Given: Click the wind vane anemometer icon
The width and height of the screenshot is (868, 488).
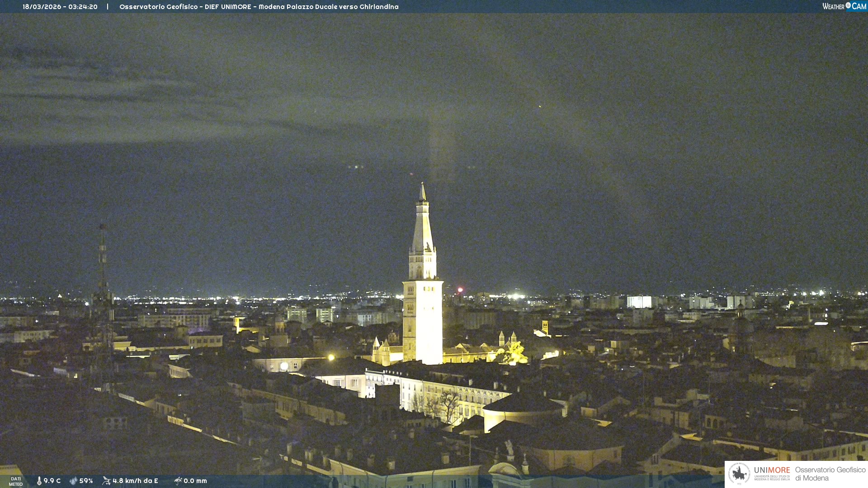Looking at the screenshot, I should pyautogui.click(x=106, y=481).
